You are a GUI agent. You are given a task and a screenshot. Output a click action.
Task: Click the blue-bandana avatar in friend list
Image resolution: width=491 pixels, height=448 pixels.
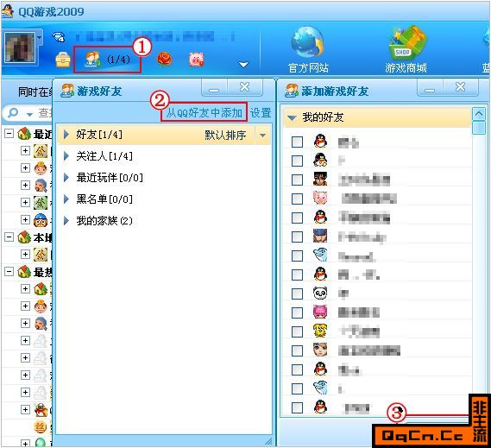click(320, 236)
